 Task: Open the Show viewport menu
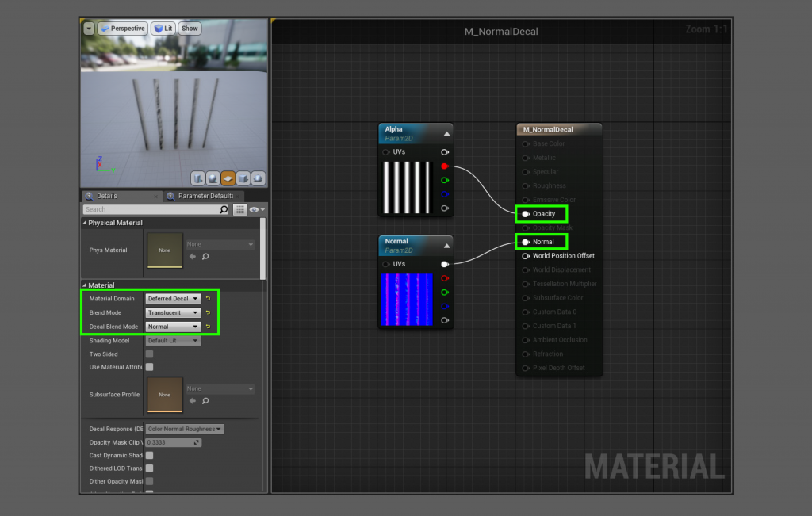(x=190, y=29)
